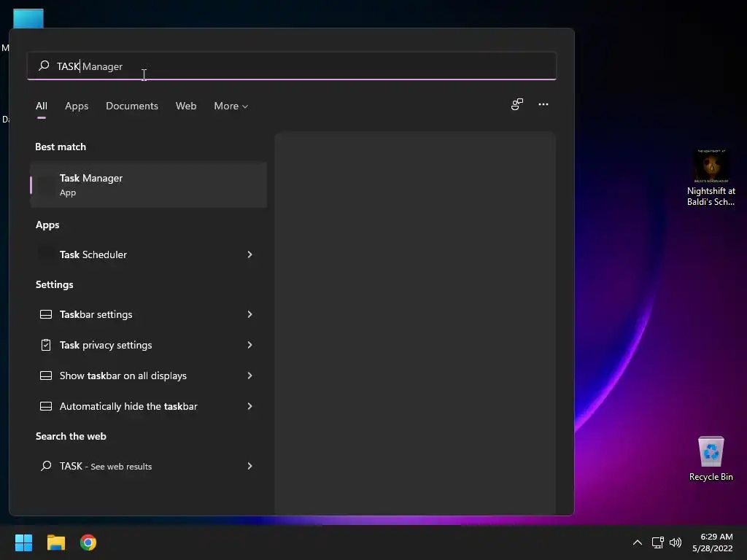Click the web search magnifier icon beside TASK

coord(46,466)
